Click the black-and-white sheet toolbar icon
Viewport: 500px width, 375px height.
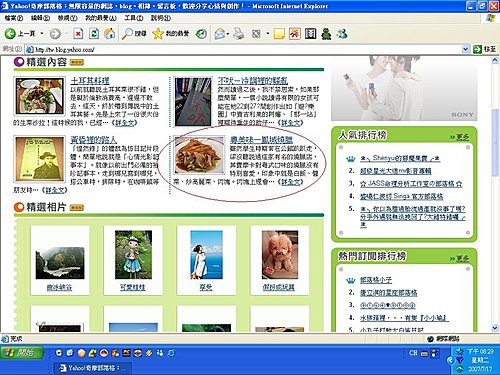tap(310, 34)
